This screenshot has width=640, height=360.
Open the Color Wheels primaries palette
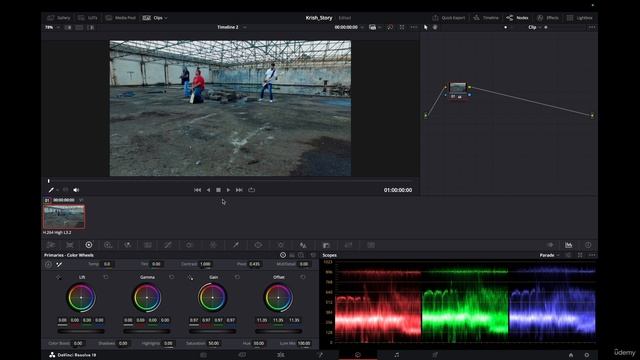89,245
